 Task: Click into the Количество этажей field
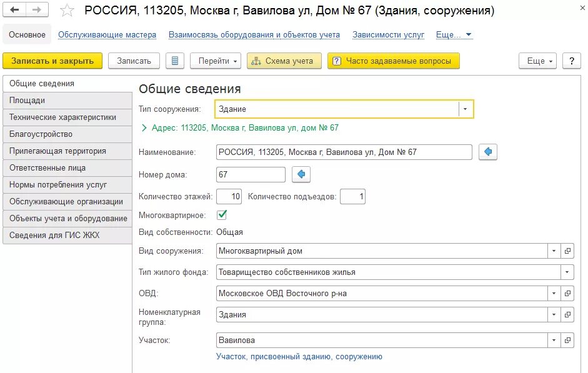229,196
